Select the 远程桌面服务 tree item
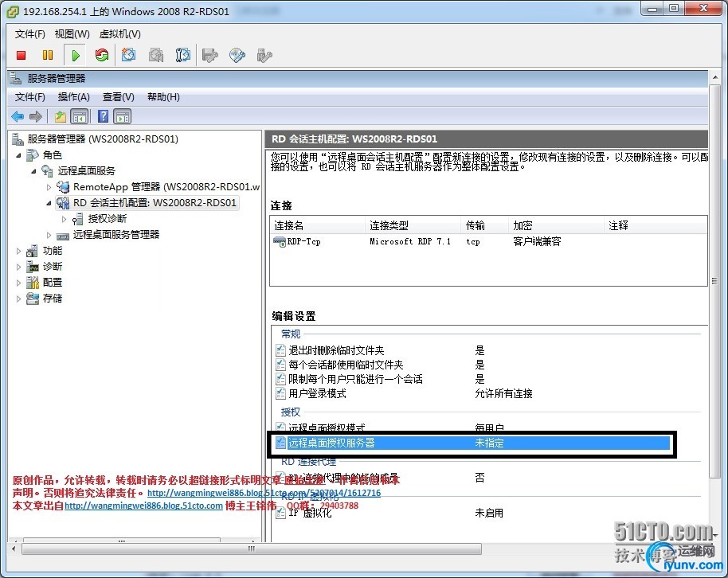 coord(87,171)
